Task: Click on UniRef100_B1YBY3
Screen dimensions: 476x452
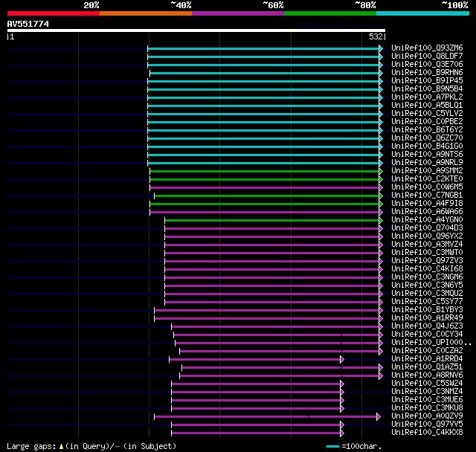Action: click(427, 310)
